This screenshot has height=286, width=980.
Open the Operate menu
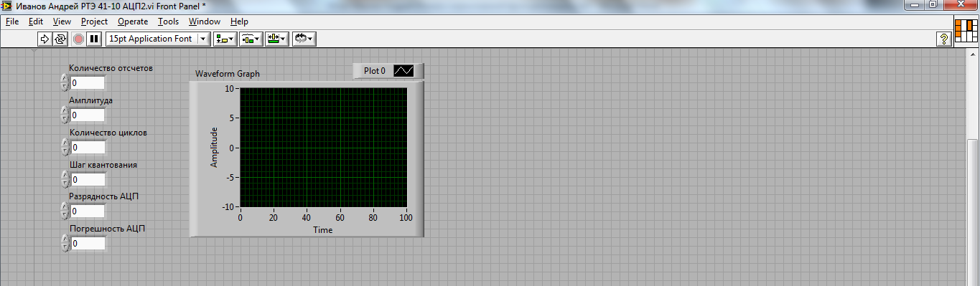133,22
